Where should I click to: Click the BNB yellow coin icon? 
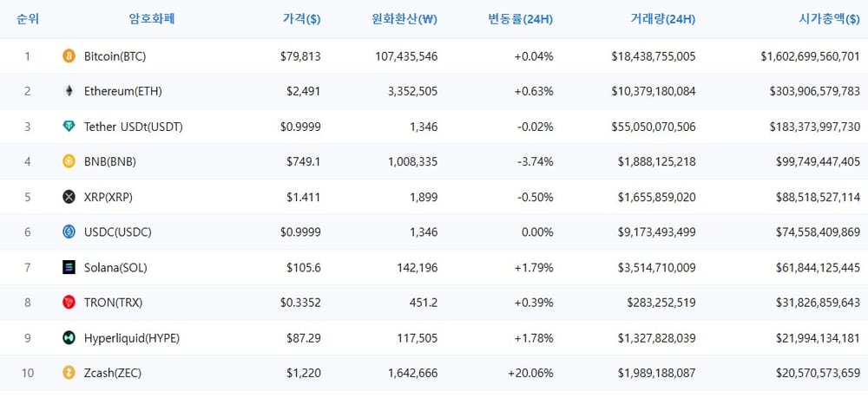pos(69,161)
